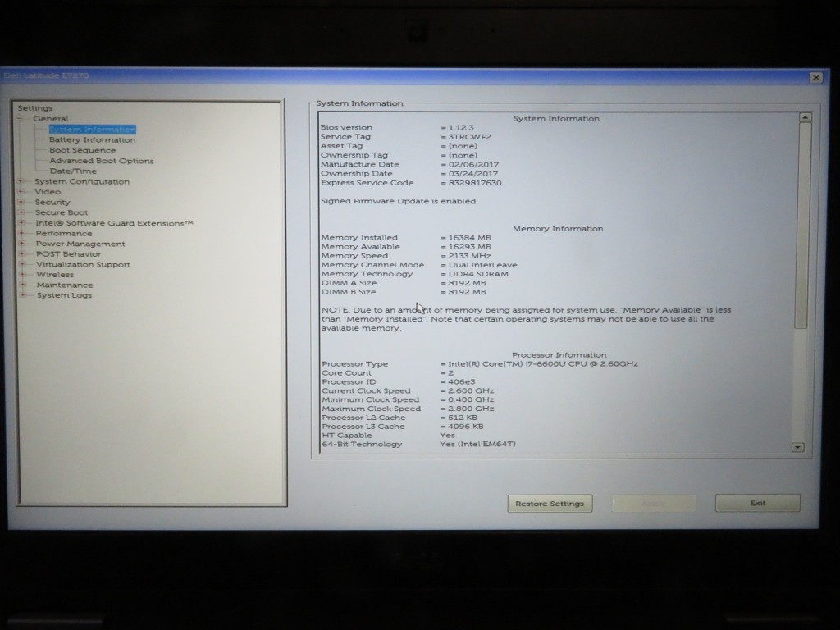Click the Restore Settings button

coord(550,504)
